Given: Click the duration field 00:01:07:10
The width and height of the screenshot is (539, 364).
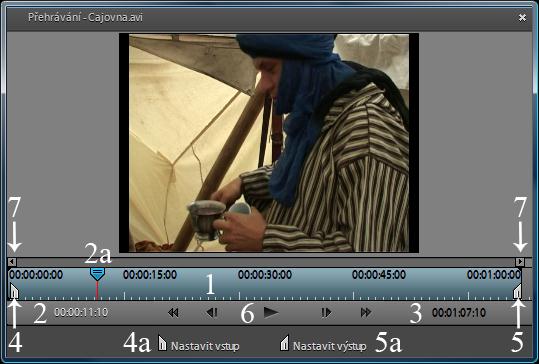Looking at the screenshot, I should pyautogui.click(x=459, y=312).
